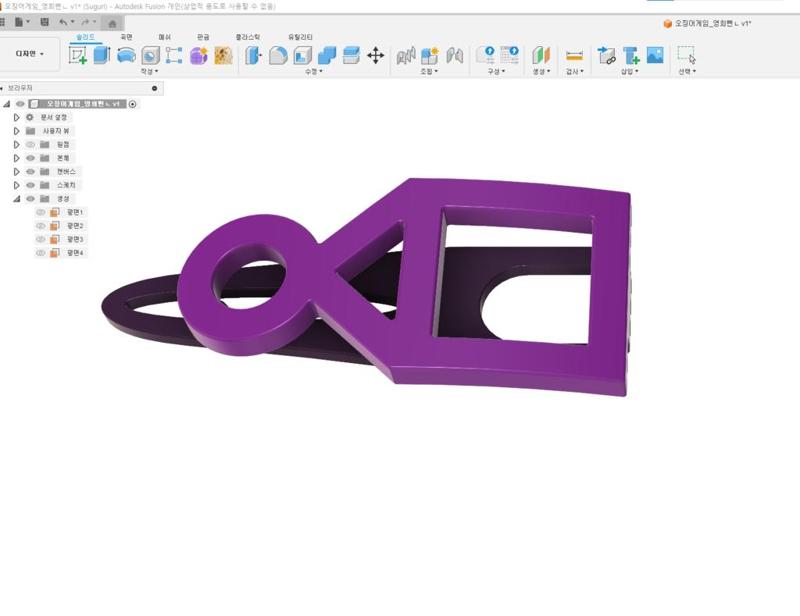Show the plane 1 construction item
The width and height of the screenshot is (800, 616).
point(41,212)
